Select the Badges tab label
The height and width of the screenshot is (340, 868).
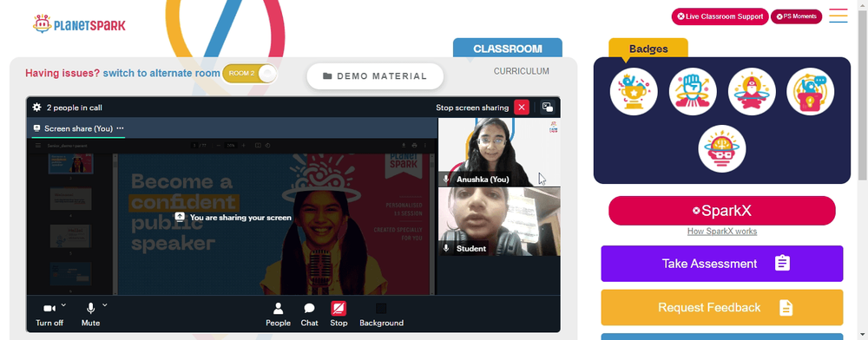(648, 49)
